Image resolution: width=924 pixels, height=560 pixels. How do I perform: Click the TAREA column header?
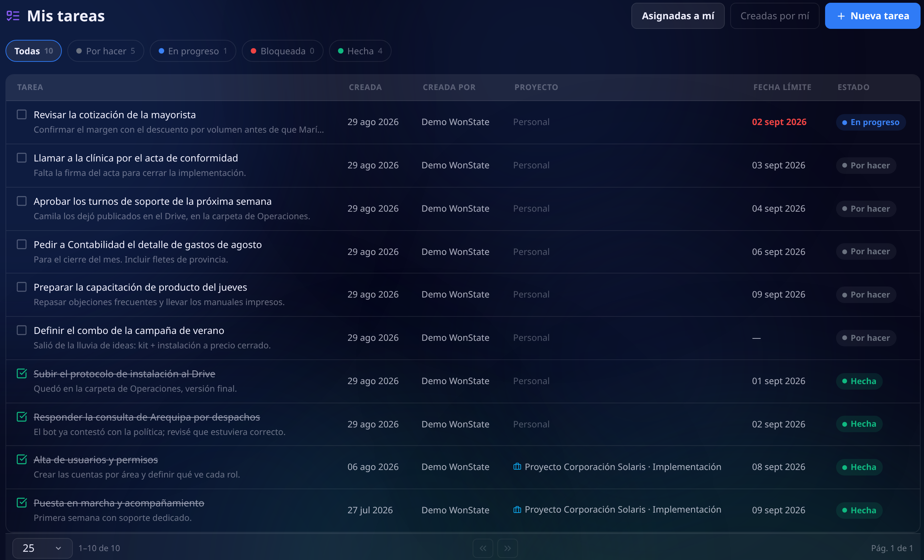(x=30, y=87)
